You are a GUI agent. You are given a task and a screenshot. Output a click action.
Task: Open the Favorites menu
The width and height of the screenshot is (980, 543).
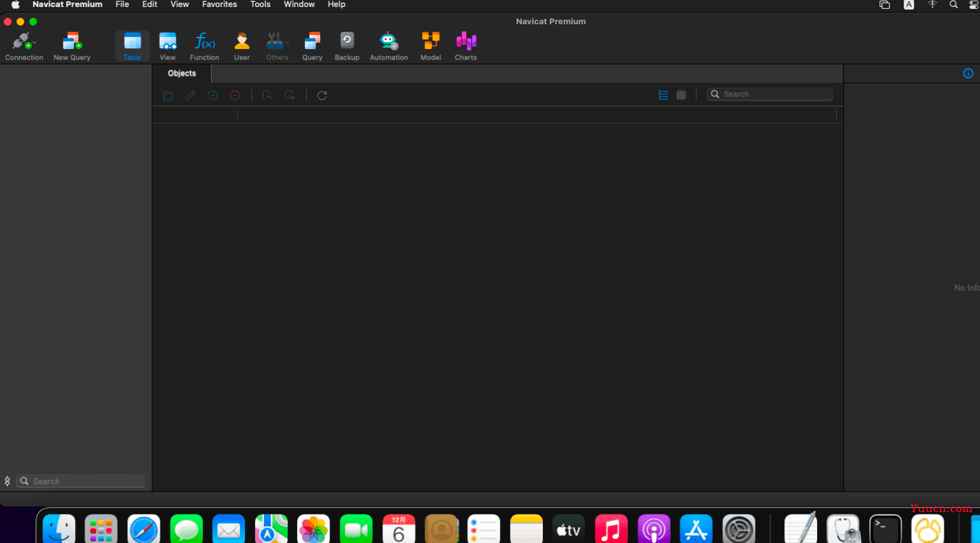click(x=220, y=4)
